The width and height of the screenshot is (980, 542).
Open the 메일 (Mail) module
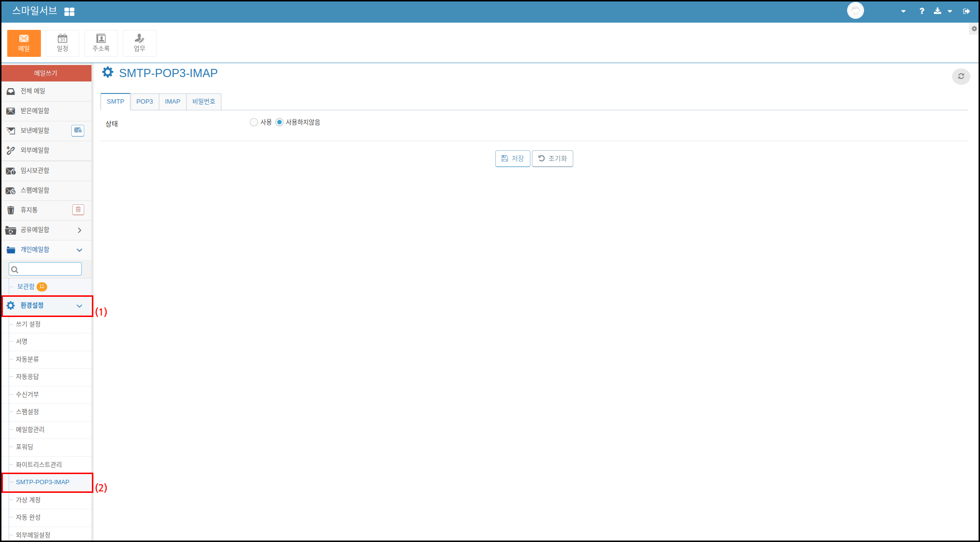[x=24, y=43]
